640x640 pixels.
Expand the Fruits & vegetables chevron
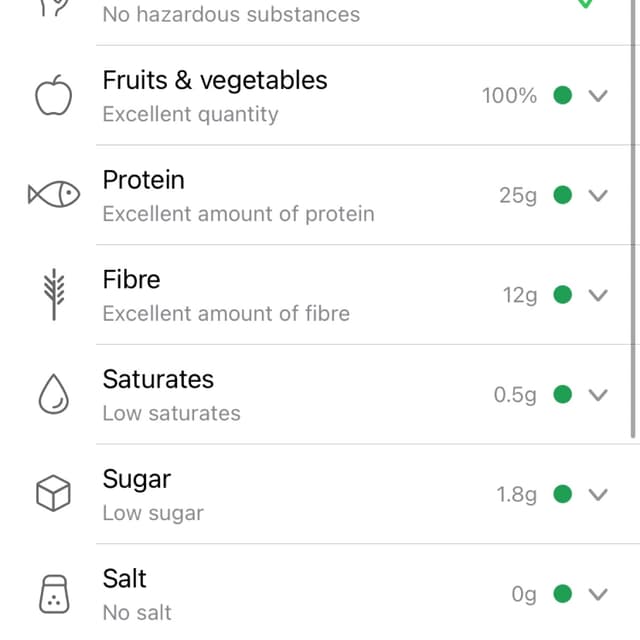pos(598,96)
